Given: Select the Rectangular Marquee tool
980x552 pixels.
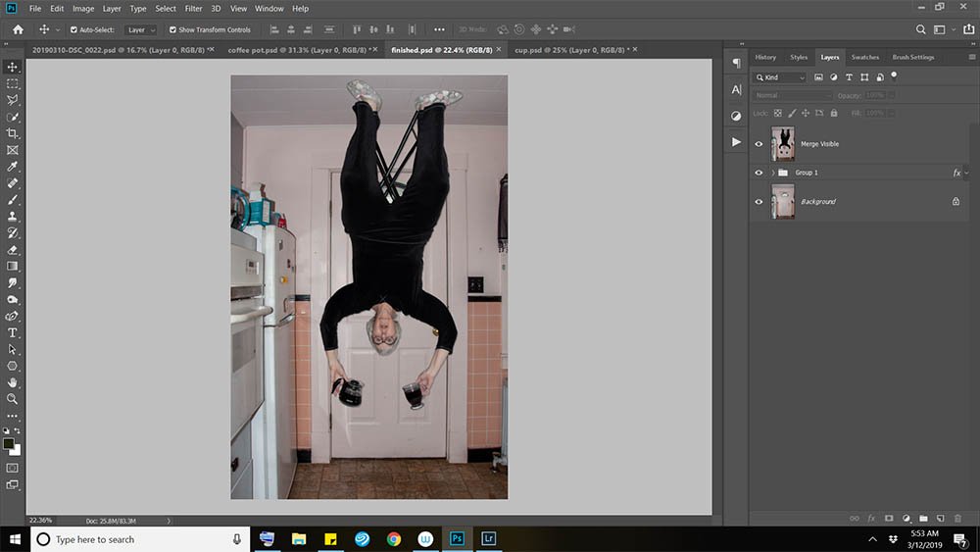Looking at the screenshot, I should pyautogui.click(x=12, y=83).
